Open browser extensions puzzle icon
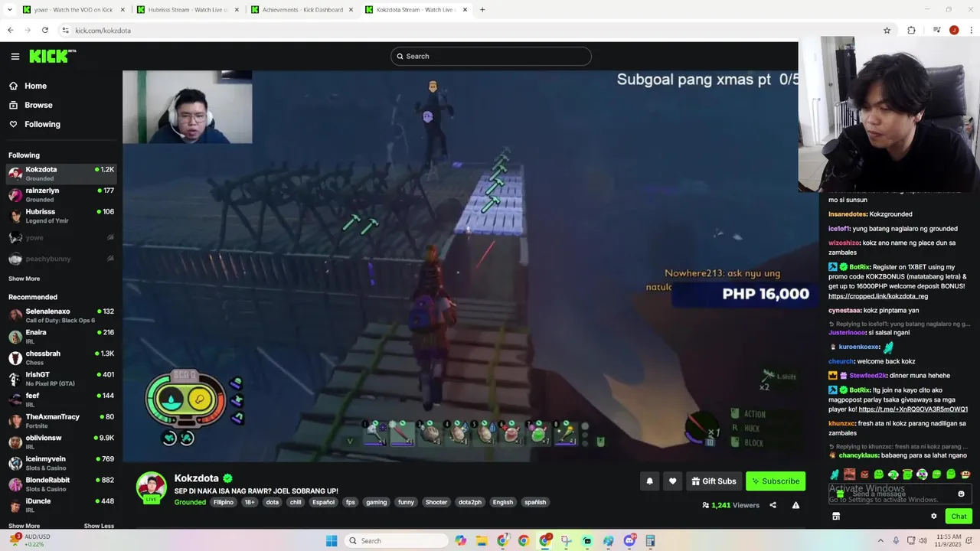980x551 pixels. 911,31
